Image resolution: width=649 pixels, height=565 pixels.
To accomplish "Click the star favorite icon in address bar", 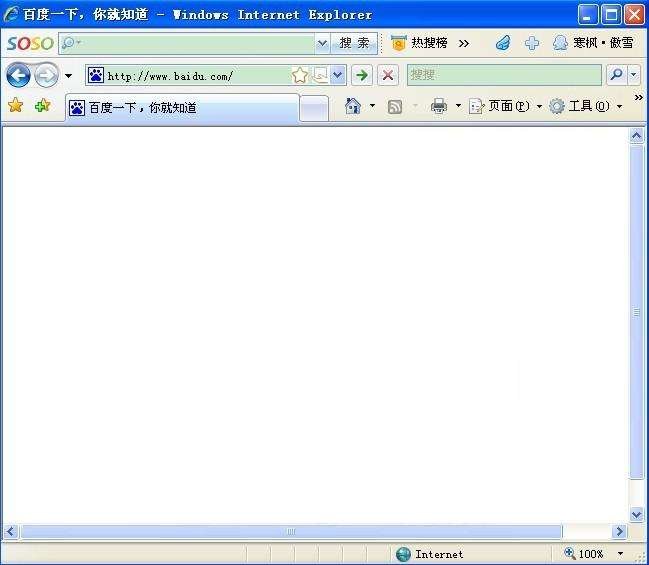I will pyautogui.click(x=300, y=75).
